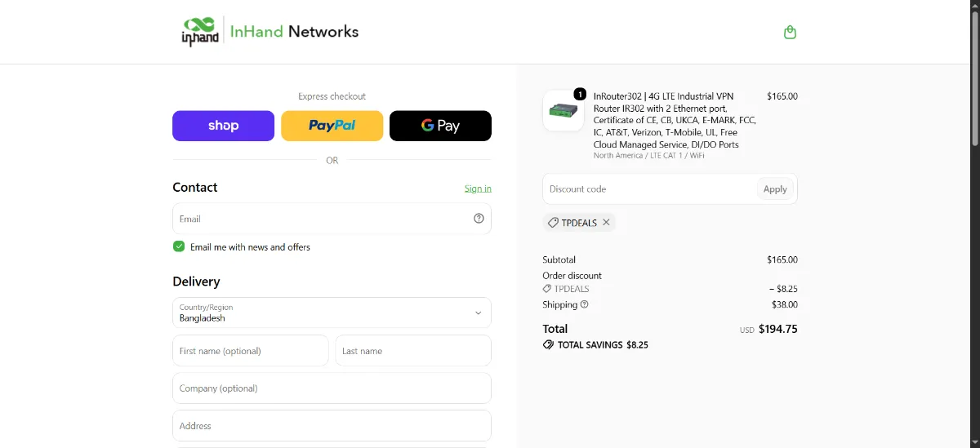Screen dimensions: 980x448
Task: Pay with Shop Pay express checkout
Action: pos(223,126)
